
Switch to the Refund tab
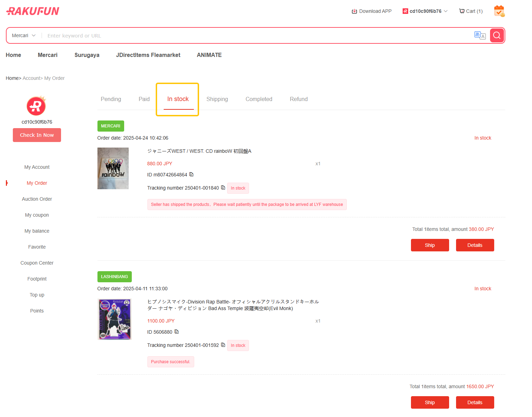click(x=299, y=99)
